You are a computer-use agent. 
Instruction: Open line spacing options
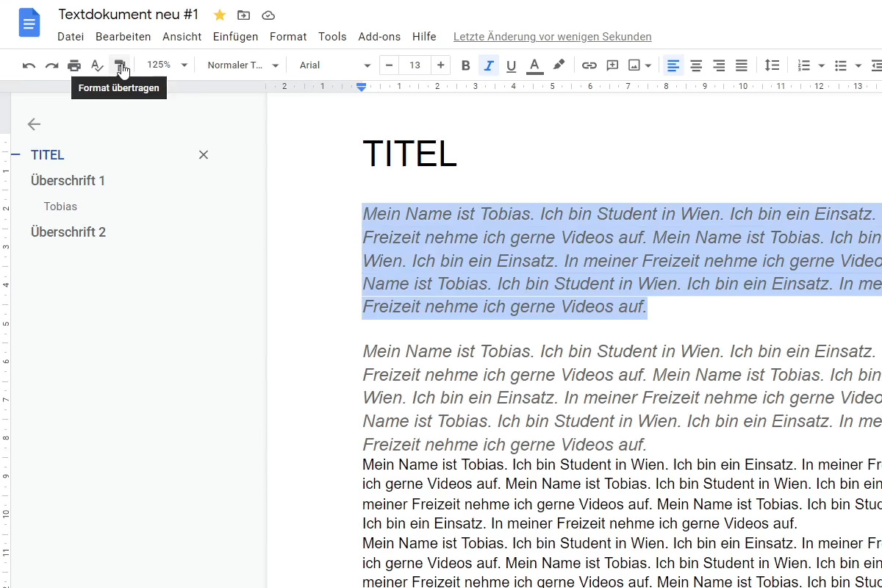pos(772,65)
